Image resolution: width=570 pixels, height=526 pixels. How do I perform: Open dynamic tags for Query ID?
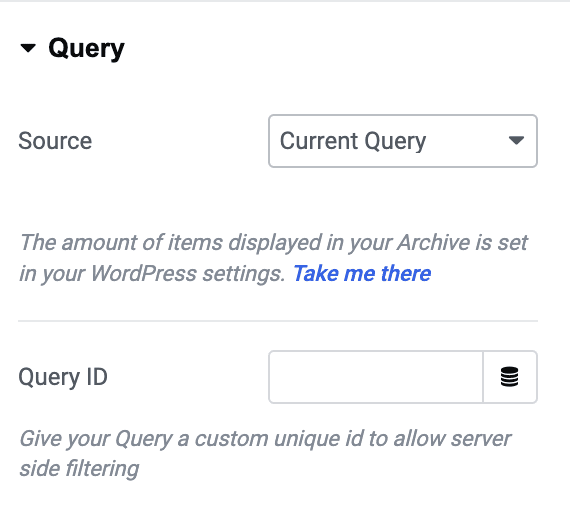click(510, 377)
